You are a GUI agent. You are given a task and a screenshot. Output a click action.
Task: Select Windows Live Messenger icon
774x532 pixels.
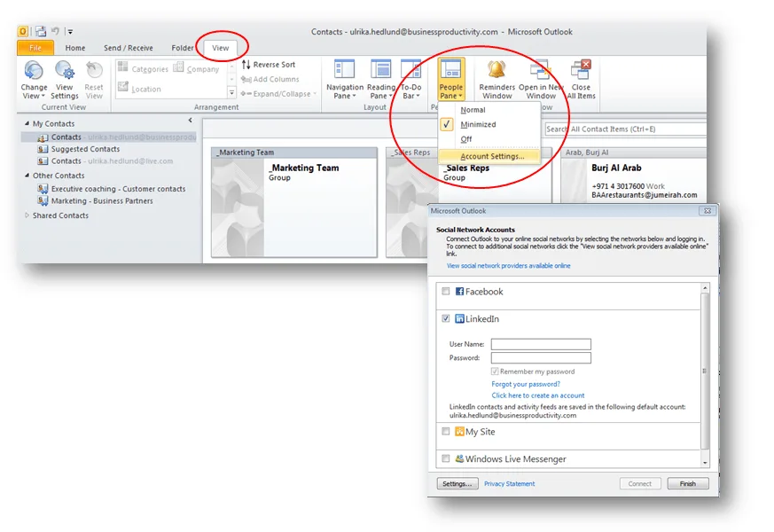(x=459, y=458)
